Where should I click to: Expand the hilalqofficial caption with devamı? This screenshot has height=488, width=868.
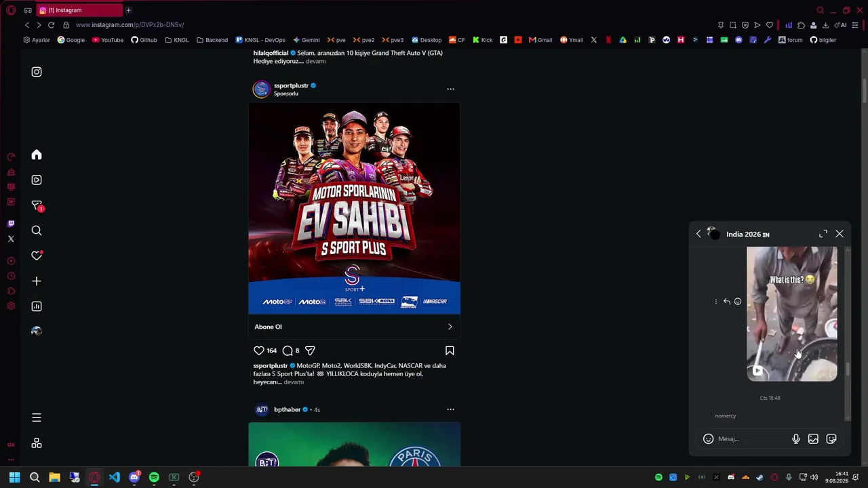pos(315,61)
